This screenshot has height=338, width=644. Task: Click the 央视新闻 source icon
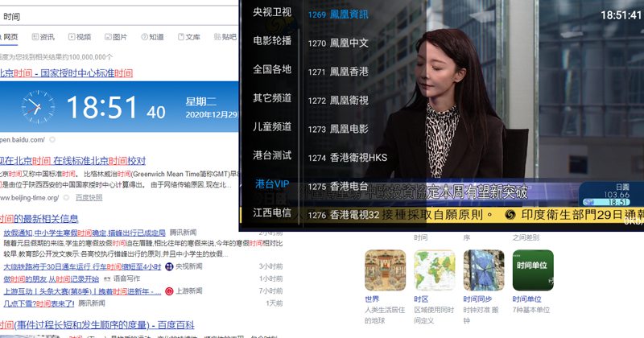tap(169, 266)
